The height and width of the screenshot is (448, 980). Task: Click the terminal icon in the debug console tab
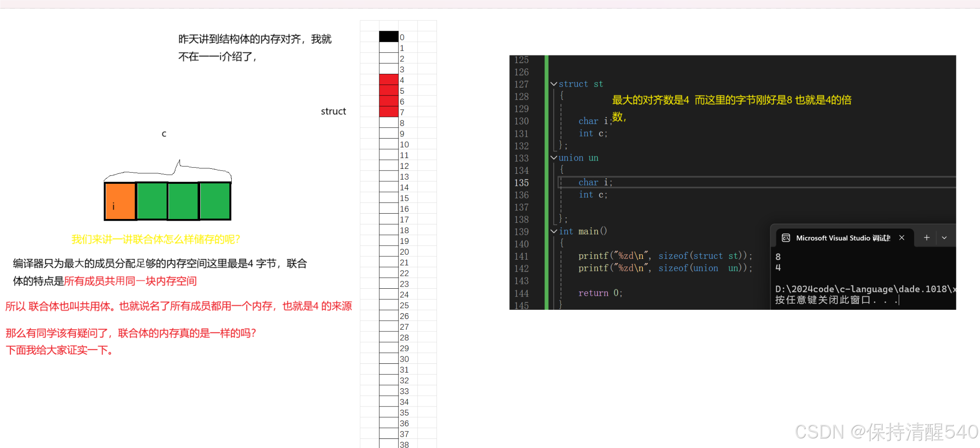(x=786, y=238)
